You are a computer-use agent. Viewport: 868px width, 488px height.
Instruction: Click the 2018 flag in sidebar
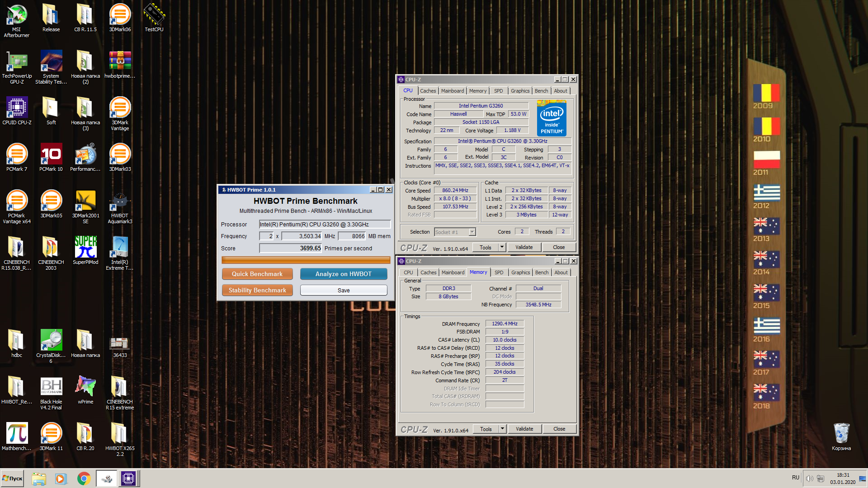(766, 393)
